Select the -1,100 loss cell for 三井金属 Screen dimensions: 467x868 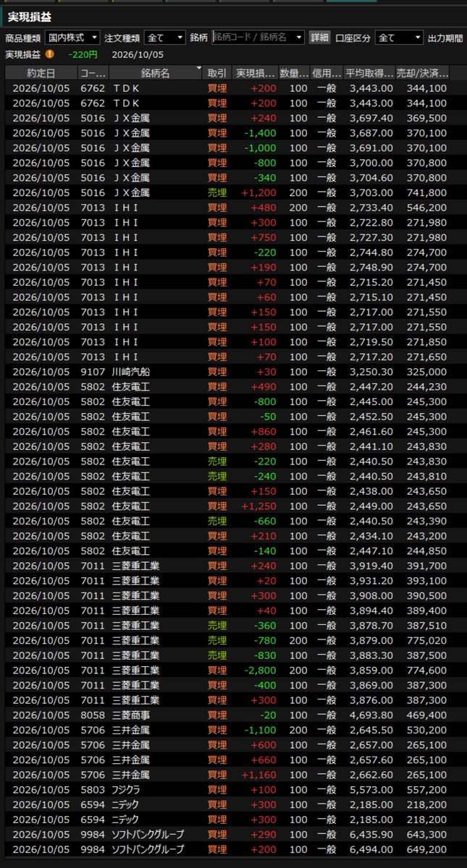coord(261,729)
